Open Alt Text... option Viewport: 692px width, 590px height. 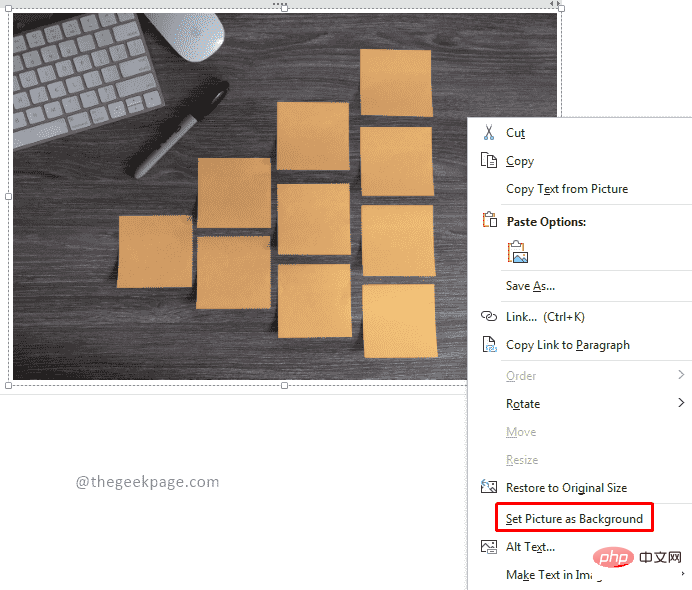[530, 547]
